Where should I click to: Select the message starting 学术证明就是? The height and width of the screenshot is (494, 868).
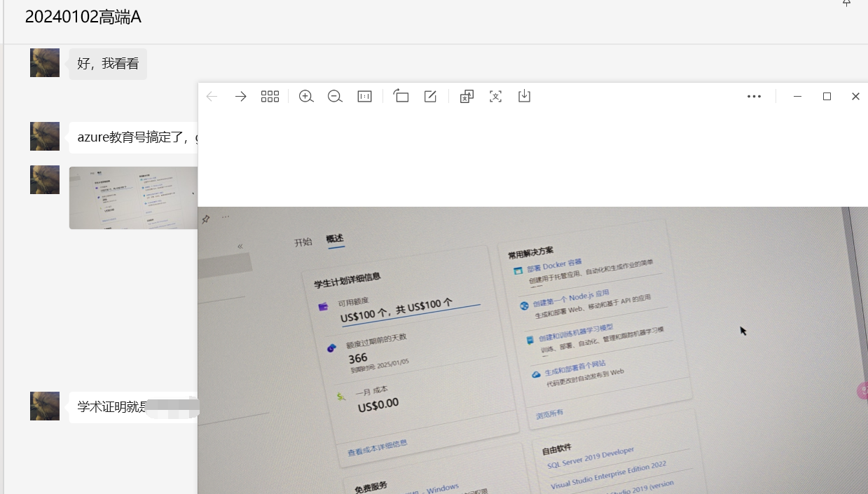(x=134, y=407)
